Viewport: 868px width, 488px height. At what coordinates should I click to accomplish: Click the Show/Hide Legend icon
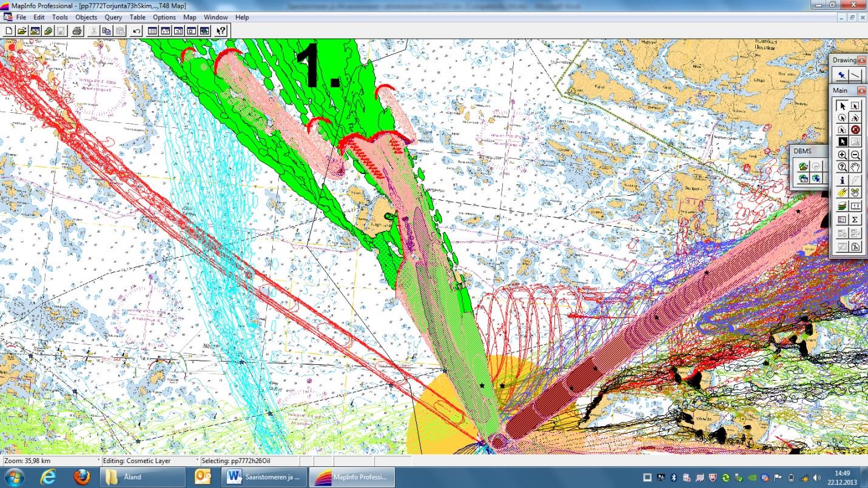pyautogui.click(x=842, y=219)
